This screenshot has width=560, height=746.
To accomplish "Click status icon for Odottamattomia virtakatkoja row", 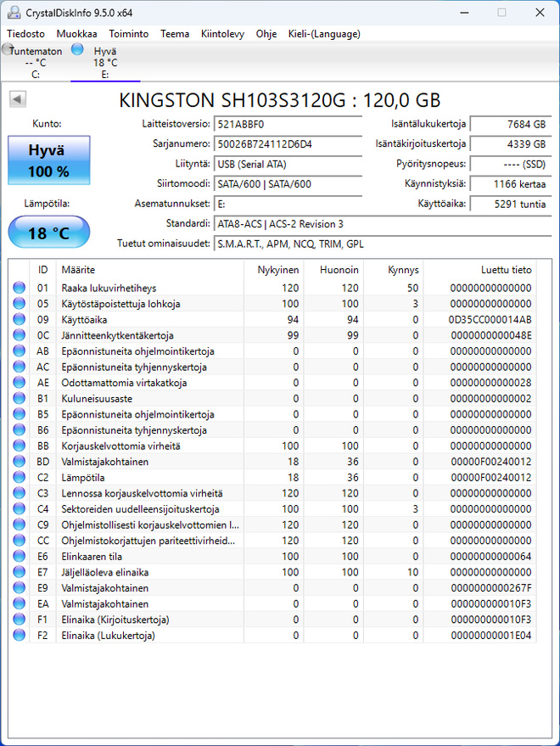I will pyautogui.click(x=19, y=382).
